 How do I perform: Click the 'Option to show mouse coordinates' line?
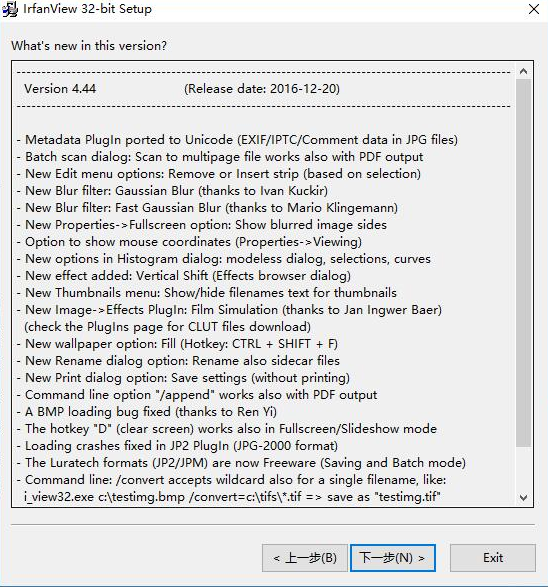click(x=189, y=242)
